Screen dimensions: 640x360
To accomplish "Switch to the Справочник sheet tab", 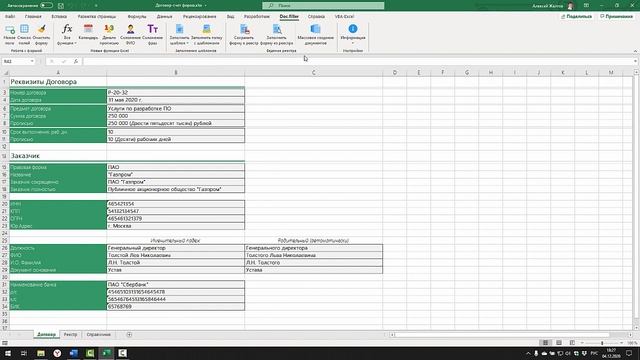I will click(x=98, y=335).
